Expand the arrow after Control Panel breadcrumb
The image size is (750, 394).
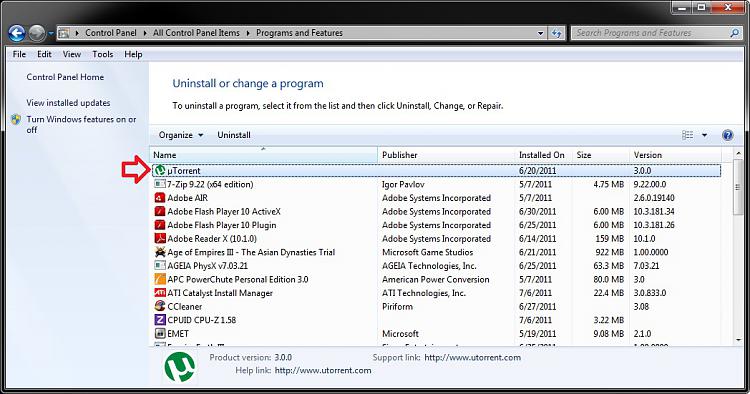click(145, 33)
